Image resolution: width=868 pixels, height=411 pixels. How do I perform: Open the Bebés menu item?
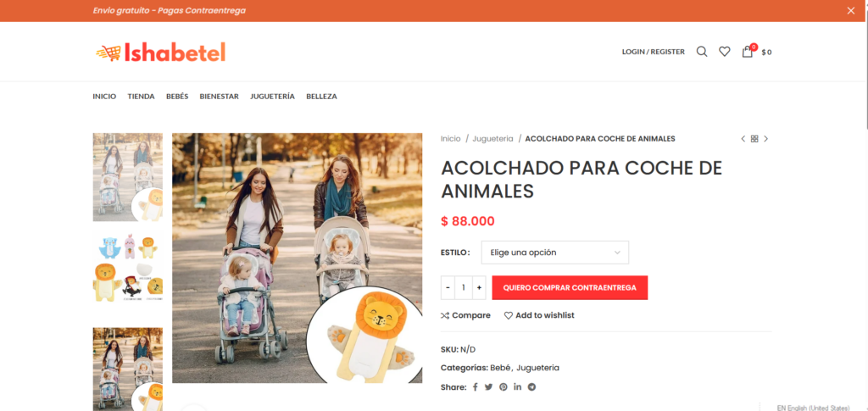coord(177,97)
